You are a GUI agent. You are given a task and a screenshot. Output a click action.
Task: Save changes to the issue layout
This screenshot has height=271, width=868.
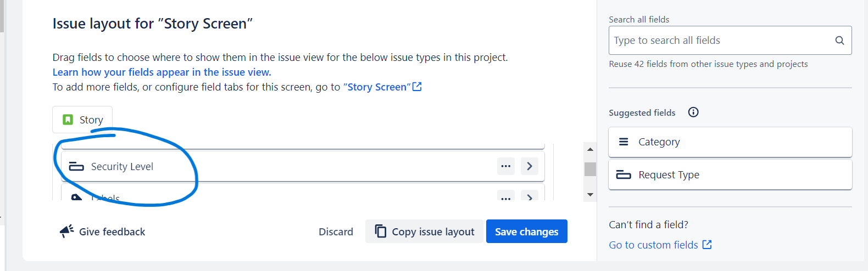[526, 232]
